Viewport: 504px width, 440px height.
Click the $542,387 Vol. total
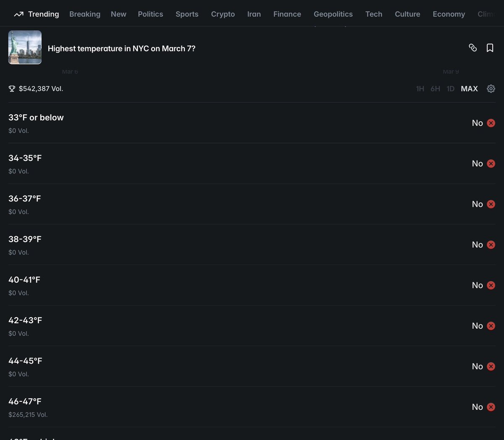coord(41,89)
